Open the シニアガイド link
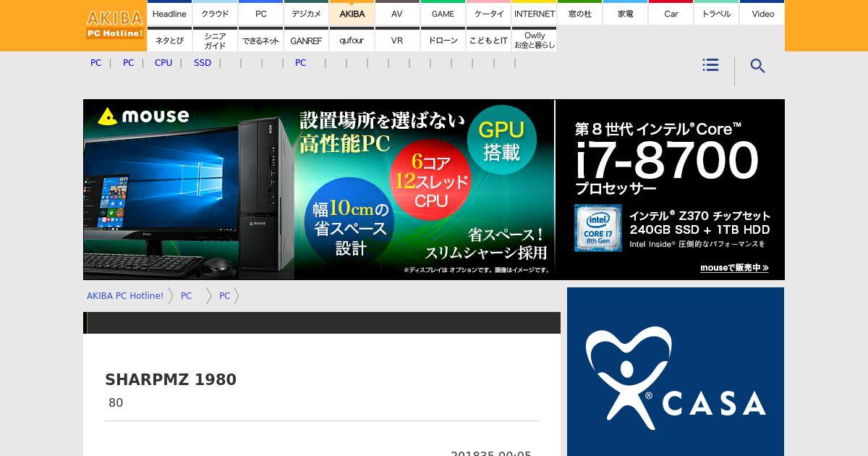The image size is (868, 456). pyautogui.click(x=215, y=41)
